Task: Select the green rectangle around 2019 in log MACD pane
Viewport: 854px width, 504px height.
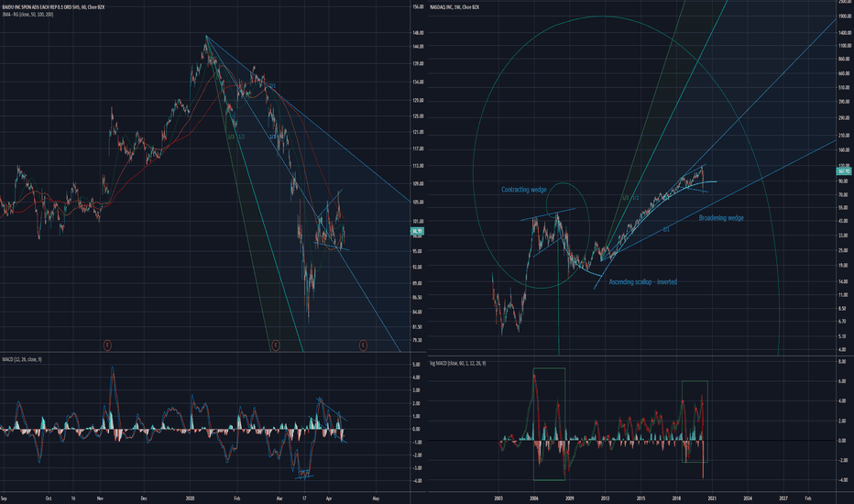Action: pos(695,422)
